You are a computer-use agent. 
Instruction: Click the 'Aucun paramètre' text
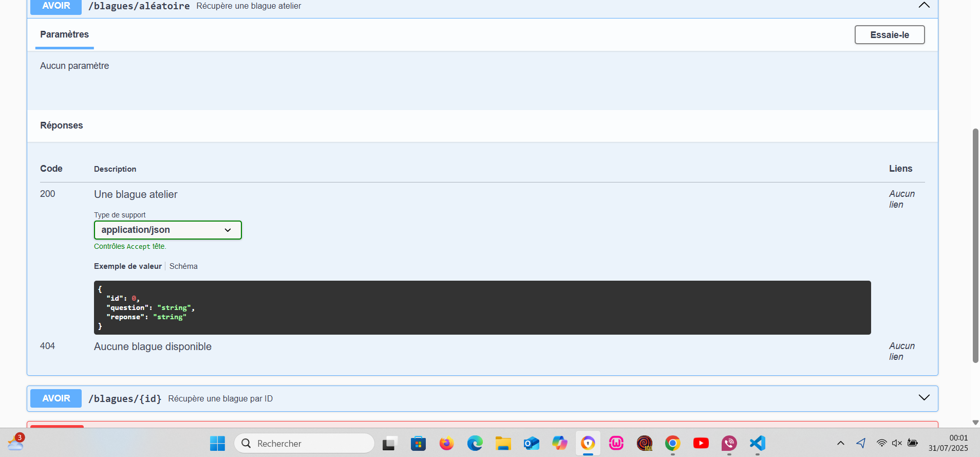tap(74, 66)
